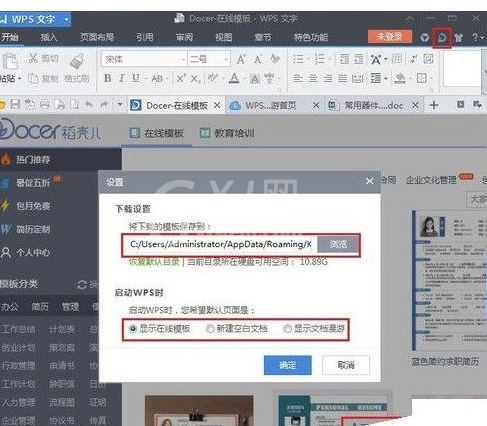Expand the Paste (粘贴) dropdown arrow
Image resolution: width=487 pixels, height=426 pixels.
coord(19,79)
